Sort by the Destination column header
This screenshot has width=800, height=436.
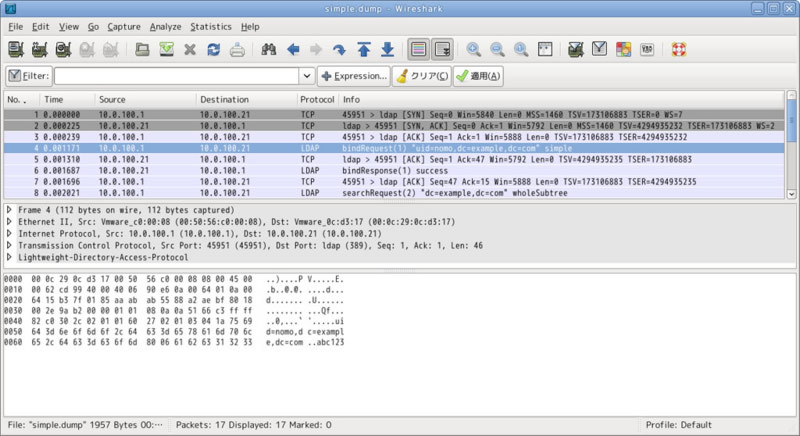coord(246,99)
